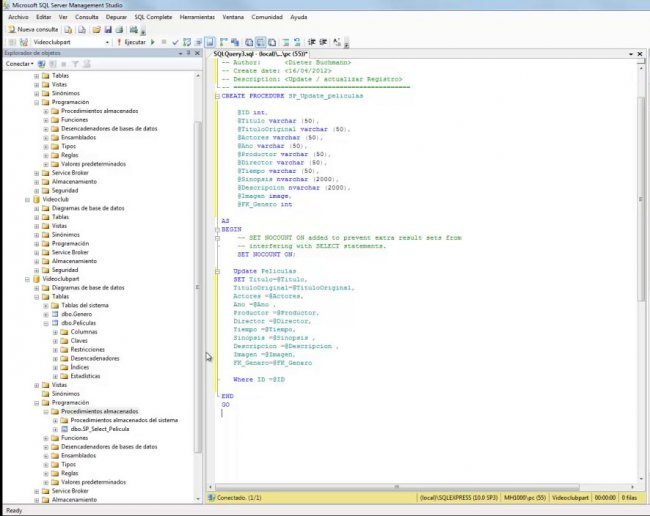650x516 pixels.
Task: Close the Object Explorer panel
Action: click(x=197, y=53)
